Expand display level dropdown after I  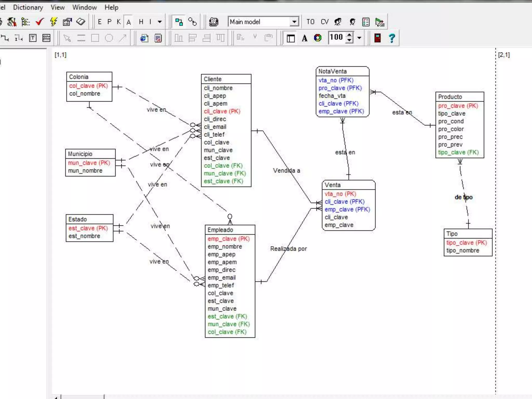(160, 22)
